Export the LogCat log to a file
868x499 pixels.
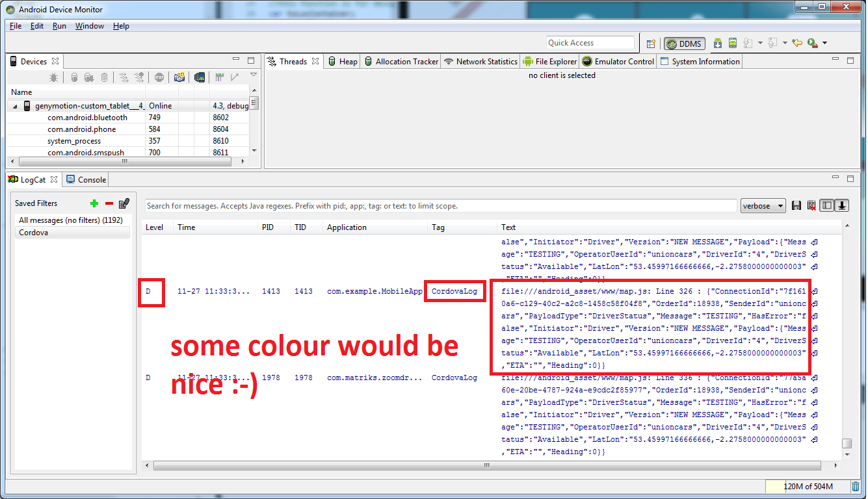click(796, 205)
